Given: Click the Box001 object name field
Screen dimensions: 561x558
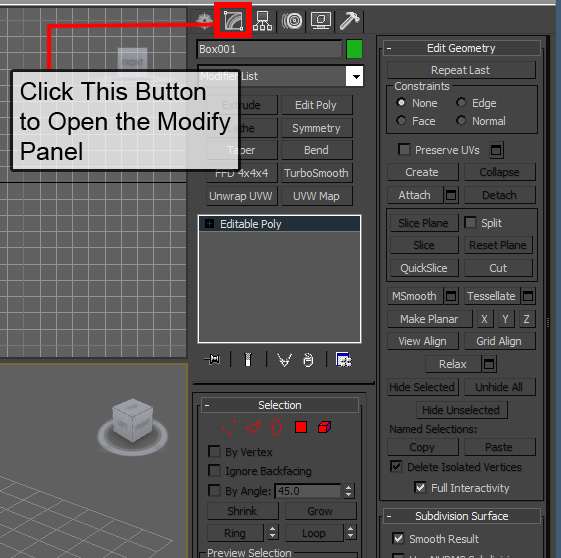Looking at the screenshot, I should [269, 49].
